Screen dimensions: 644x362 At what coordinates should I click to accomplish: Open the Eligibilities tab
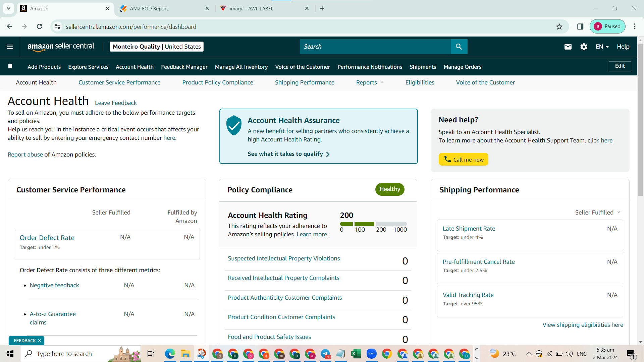tap(420, 82)
